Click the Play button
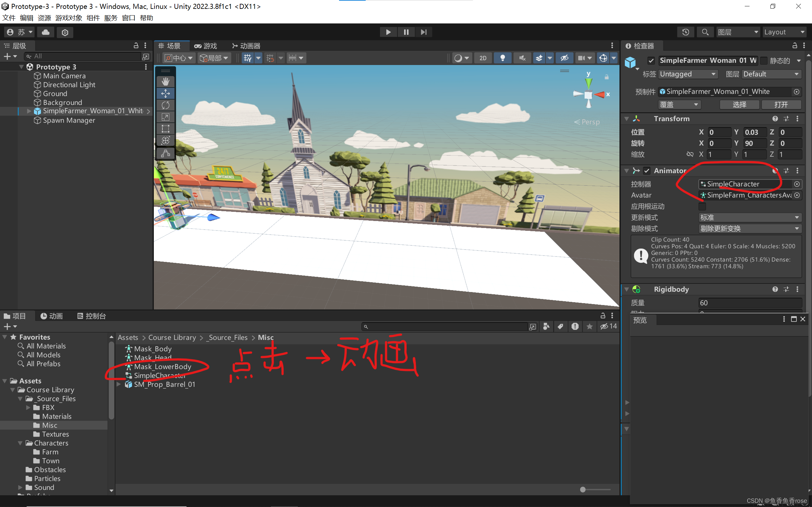This screenshot has width=812, height=507. tap(388, 32)
